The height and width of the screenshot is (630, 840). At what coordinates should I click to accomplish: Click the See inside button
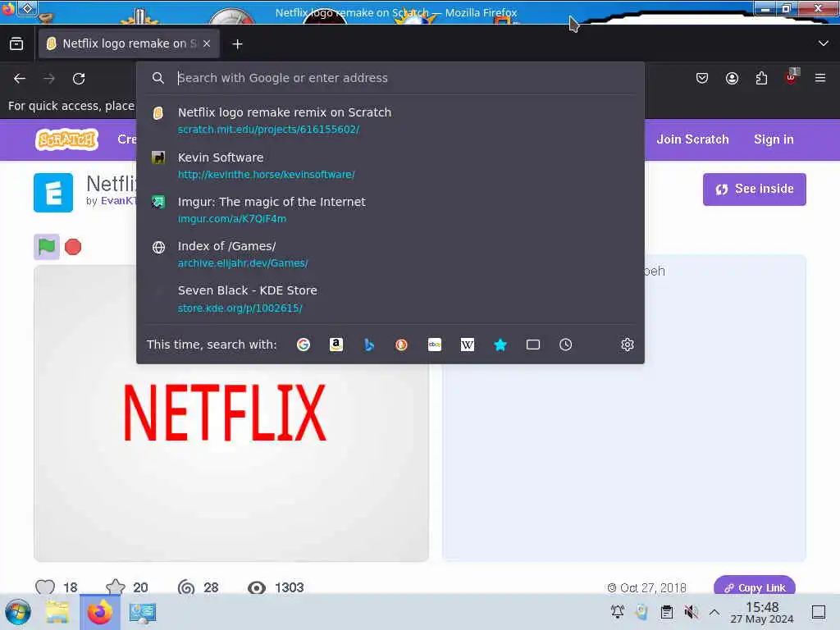755,189
